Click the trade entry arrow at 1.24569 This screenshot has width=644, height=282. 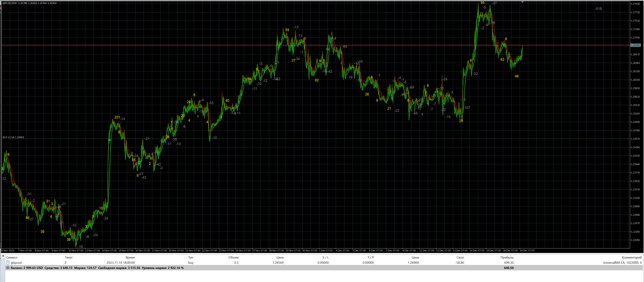click(110, 140)
